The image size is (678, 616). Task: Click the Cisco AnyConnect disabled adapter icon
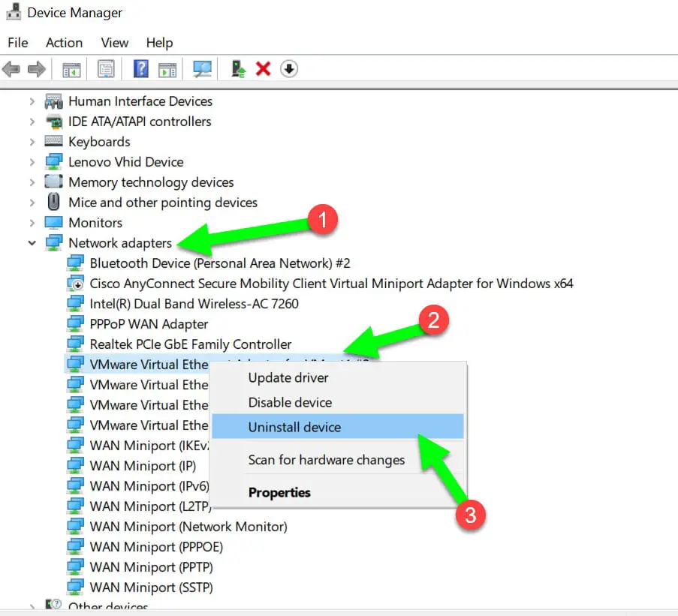(75, 284)
